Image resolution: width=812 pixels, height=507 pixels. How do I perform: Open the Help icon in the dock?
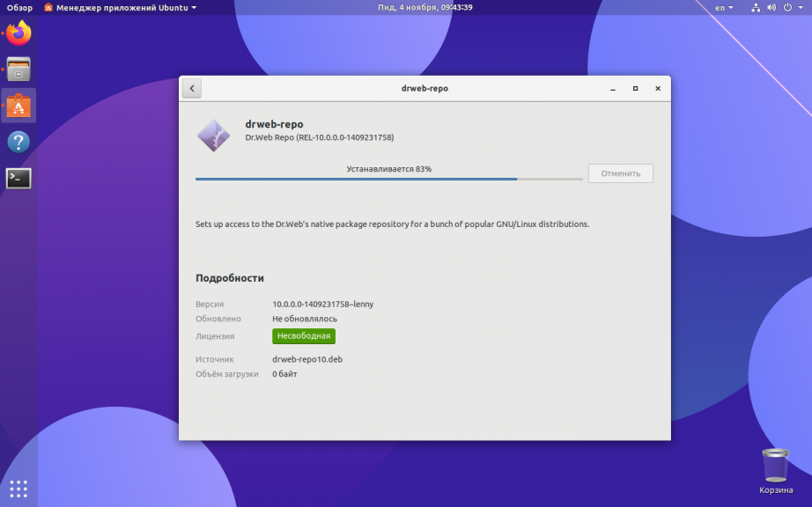click(18, 142)
